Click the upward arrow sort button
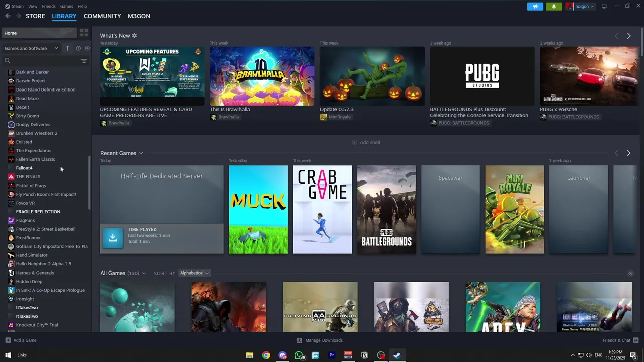Screen dimensions: 644x362 (x=68, y=48)
